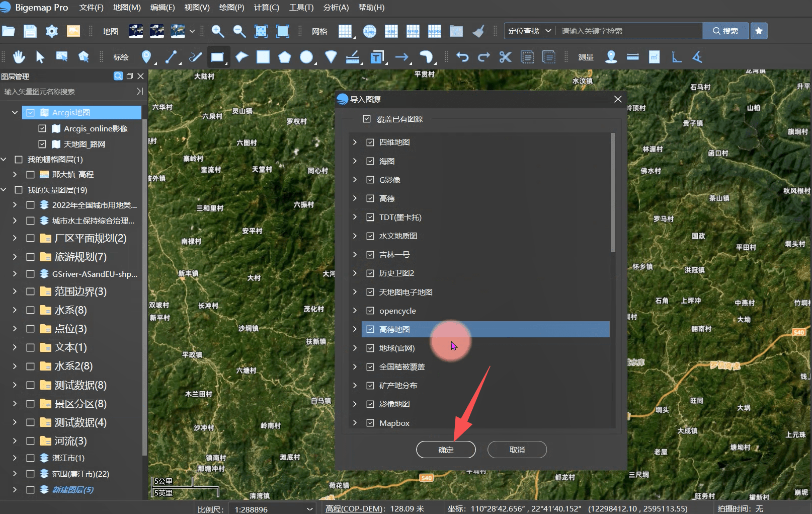Choose the pentagon polygon drawing tool
Screen dimensions: 812x514
pos(285,57)
